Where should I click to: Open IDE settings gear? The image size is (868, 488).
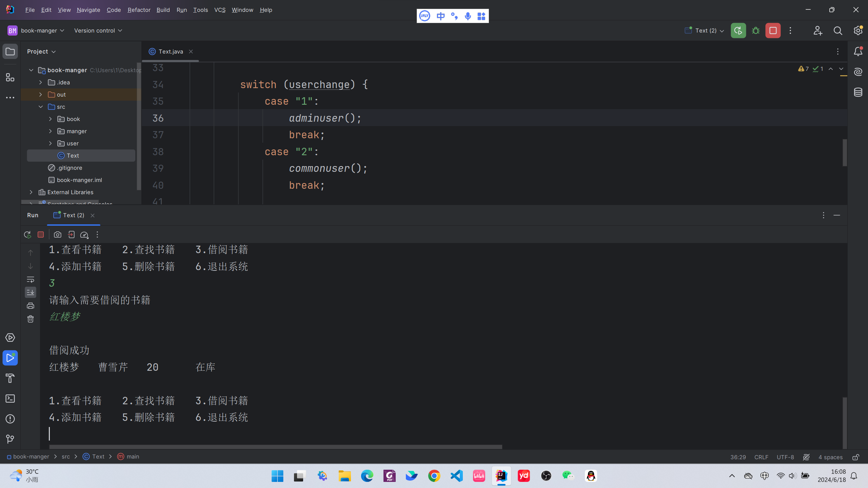[x=858, y=30]
